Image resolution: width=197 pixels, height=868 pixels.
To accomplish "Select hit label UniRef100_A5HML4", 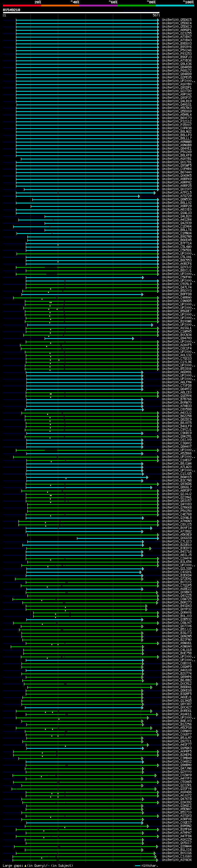I will 177,115.
